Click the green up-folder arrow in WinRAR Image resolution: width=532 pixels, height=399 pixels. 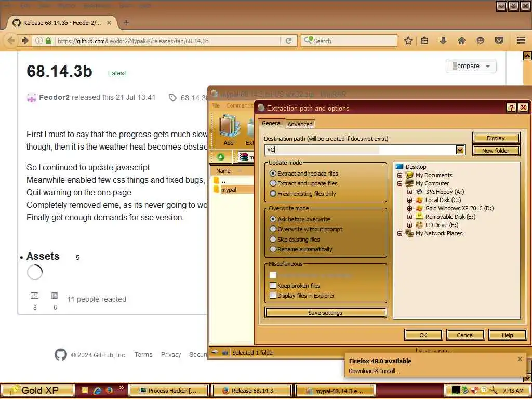pos(221,157)
